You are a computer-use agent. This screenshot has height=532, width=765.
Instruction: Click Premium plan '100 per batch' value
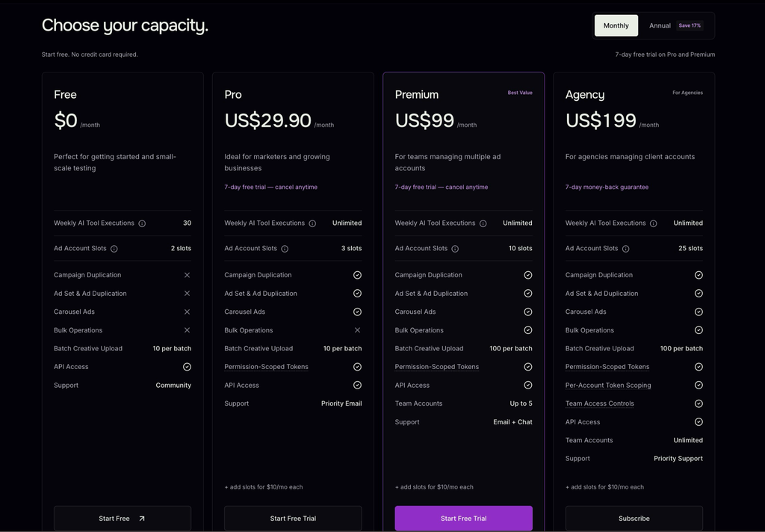click(x=511, y=348)
